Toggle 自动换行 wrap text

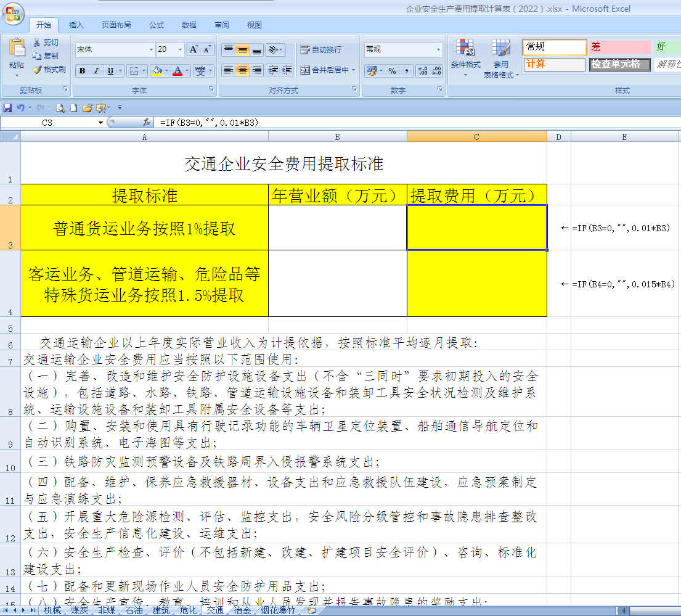click(321, 50)
